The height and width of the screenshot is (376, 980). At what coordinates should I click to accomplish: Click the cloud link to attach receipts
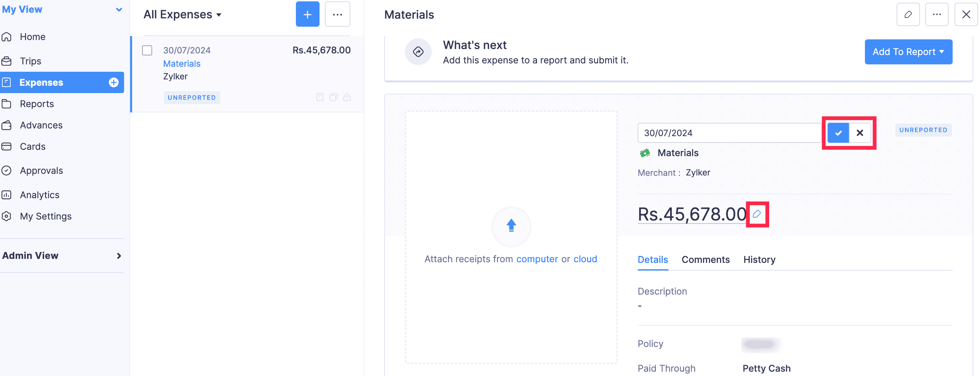tap(585, 259)
